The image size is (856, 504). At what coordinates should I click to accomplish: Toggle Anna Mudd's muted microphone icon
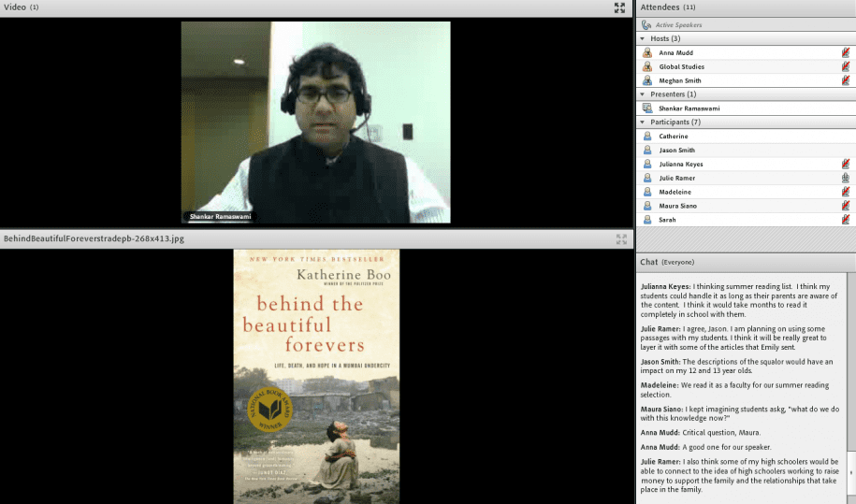point(845,52)
